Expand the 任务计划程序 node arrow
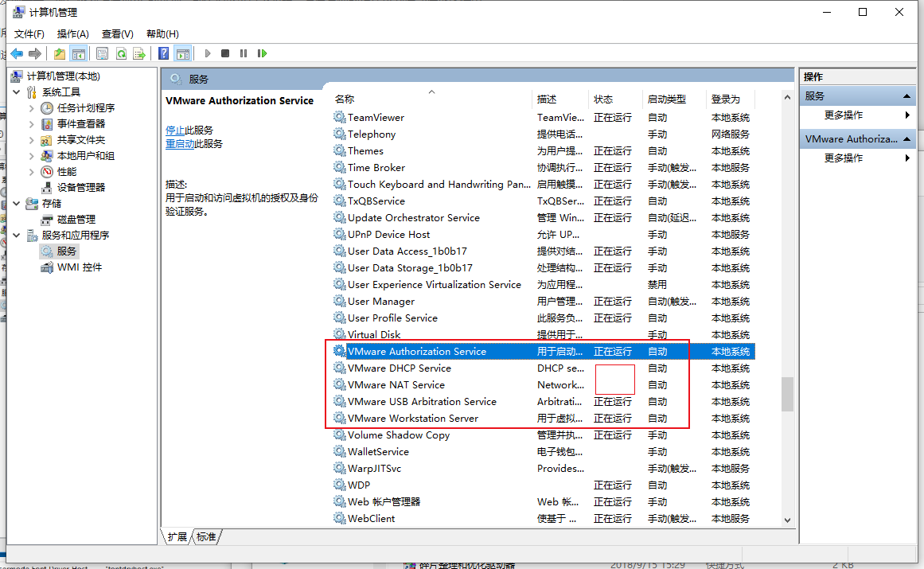Image resolution: width=924 pixels, height=569 pixels. coord(32,107)
